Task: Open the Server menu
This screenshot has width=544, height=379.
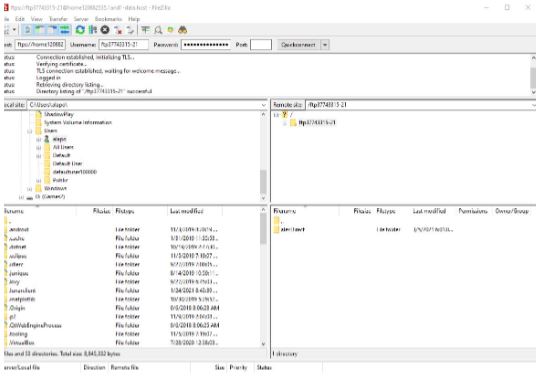Action: click(x=81, y=19)
